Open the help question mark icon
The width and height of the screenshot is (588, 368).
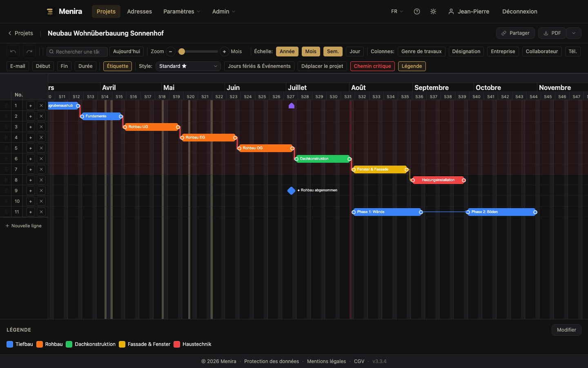pos(417,11)
